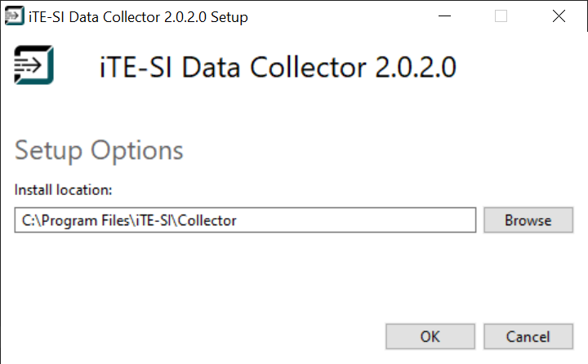Place cursor at "C:\" in install path
The image size is (588, 364).
[x=29, y=220]
